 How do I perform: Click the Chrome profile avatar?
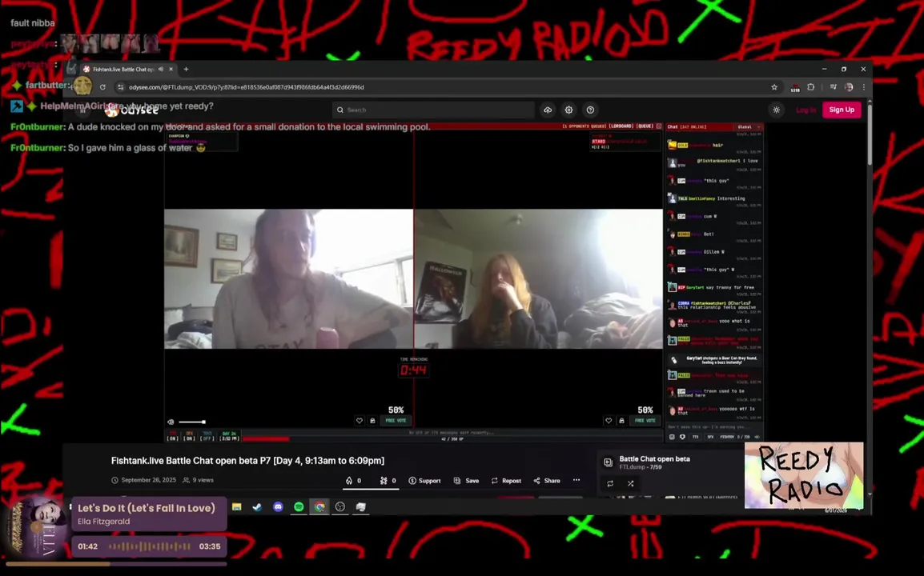pos(849,87)
